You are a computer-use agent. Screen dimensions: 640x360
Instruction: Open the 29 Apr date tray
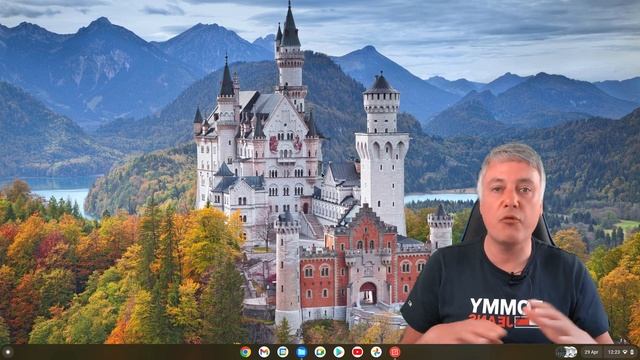tap(591, 352)
